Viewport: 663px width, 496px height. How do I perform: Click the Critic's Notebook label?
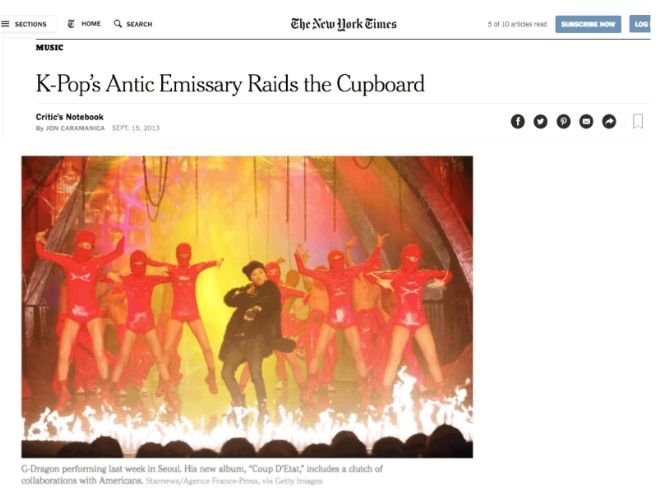click(x=69, y=117)
